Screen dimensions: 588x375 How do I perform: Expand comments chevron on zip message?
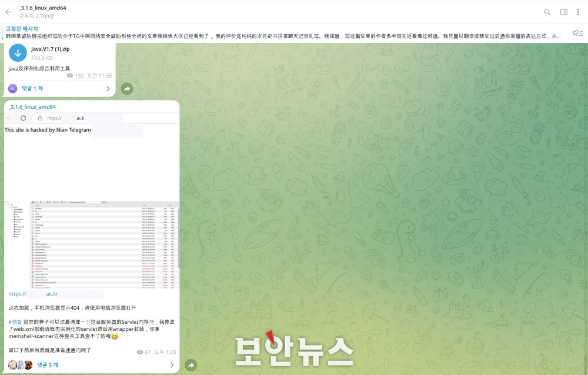pyautogui.click(x=108, y=89)
